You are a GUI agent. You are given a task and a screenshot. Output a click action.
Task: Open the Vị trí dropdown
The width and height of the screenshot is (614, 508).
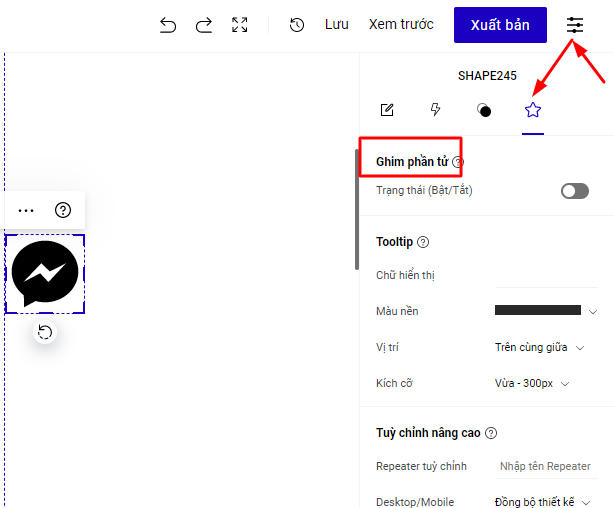click(x=539, y=347)
